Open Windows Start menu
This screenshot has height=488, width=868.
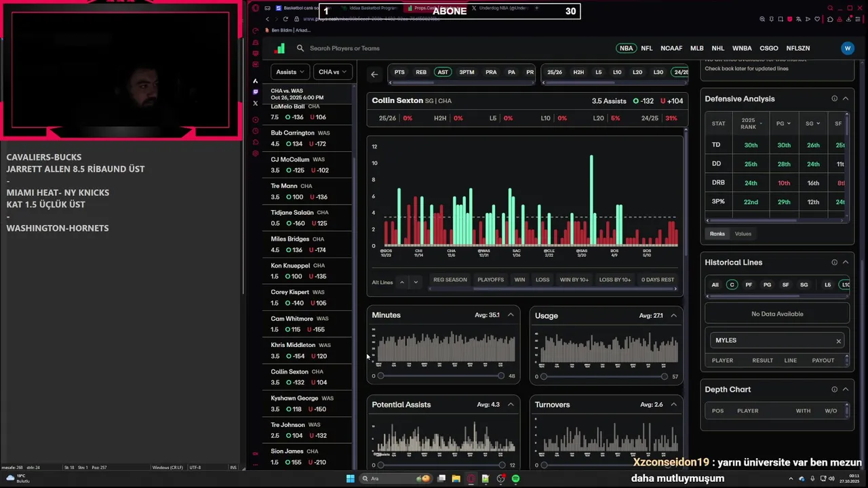(351, 479)
